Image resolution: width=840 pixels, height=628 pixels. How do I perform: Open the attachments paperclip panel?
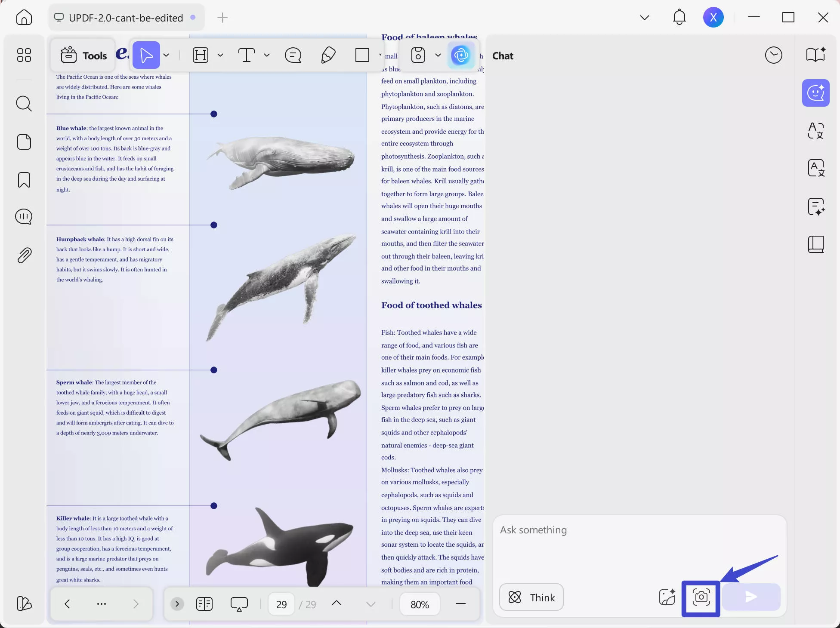(24, 255)
